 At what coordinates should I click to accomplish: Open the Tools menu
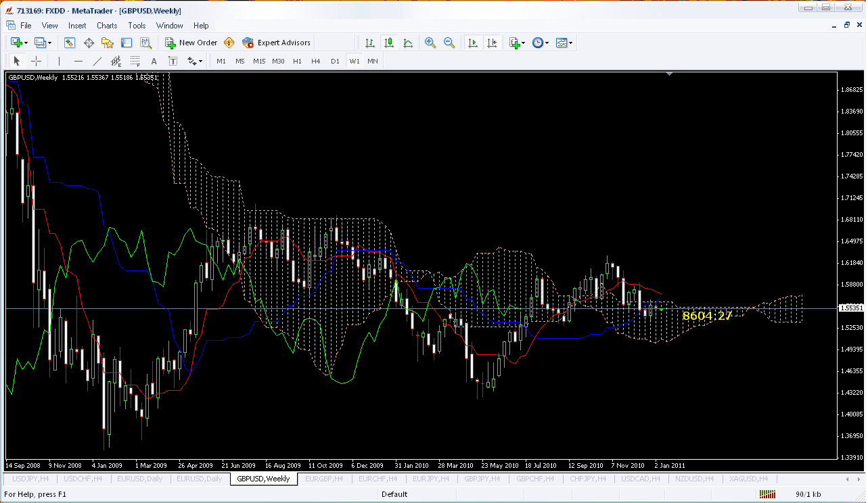tap(137, 26)
